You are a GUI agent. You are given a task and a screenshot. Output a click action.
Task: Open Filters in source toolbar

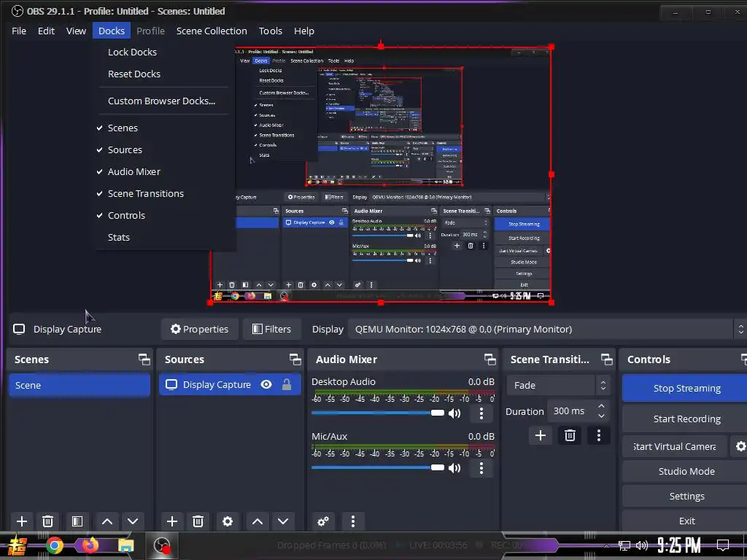[x=271, y=329]
